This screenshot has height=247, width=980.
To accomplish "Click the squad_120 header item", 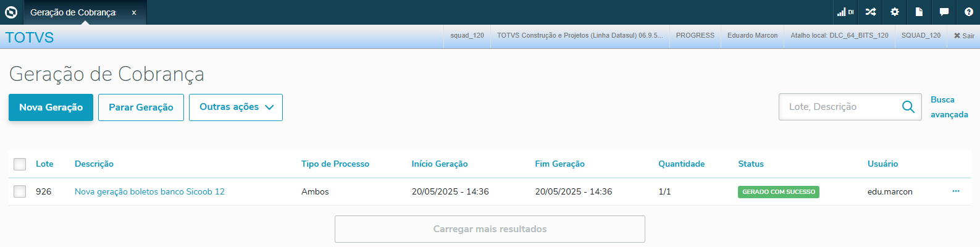I will click(x=467, y=36).
